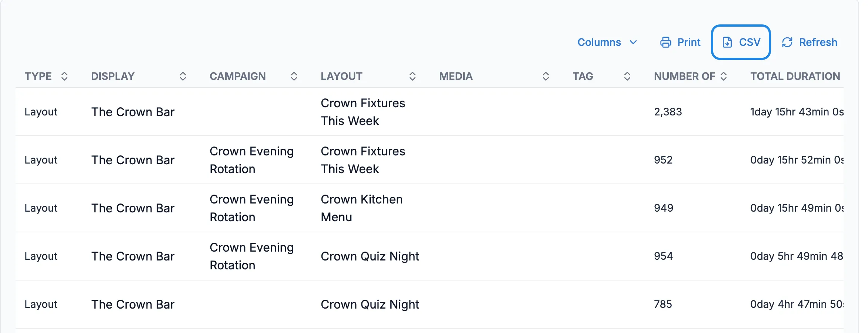Select the 785 plays count cell

(x=663, y=304)
